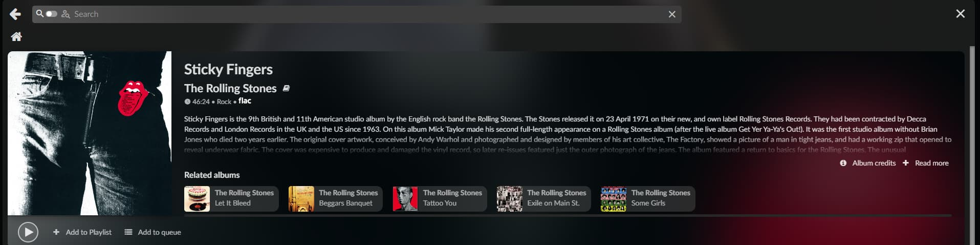Clear the search field with its X
Image resolution: width=980 pixels, height=245 pixels.
tap(672, 14)
